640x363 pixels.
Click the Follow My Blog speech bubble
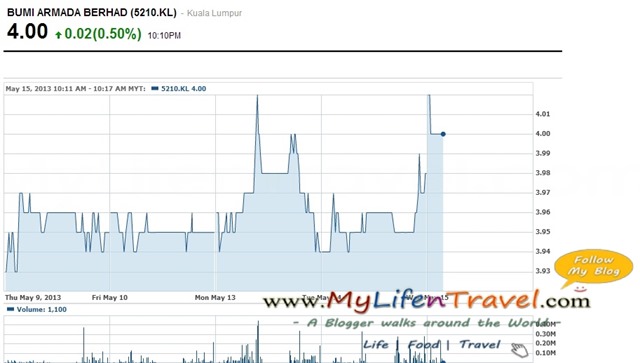tap(593, 267)
